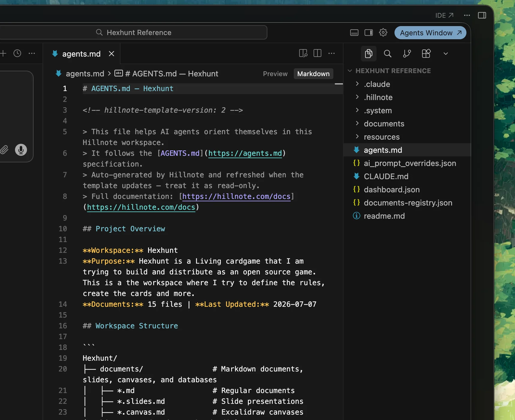
Task: Open the Search panel icon in sidebar
Action: pyautogui.click(x=388, y=54)
